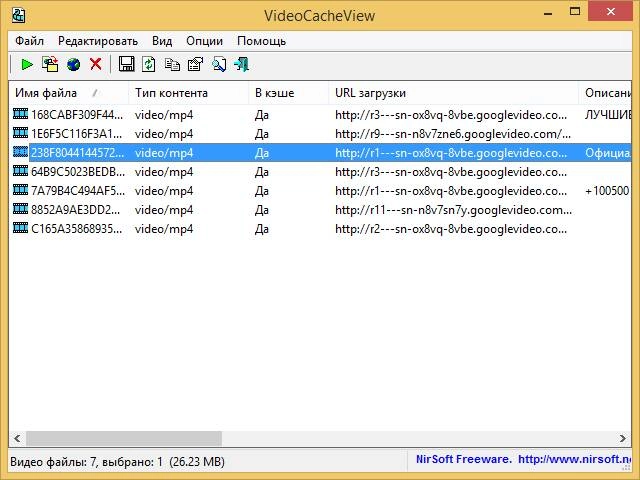The width and height of the screenshot is (640, 480).
Task: Click film icon of row C165A35868935
Action: tap(20, 228)
